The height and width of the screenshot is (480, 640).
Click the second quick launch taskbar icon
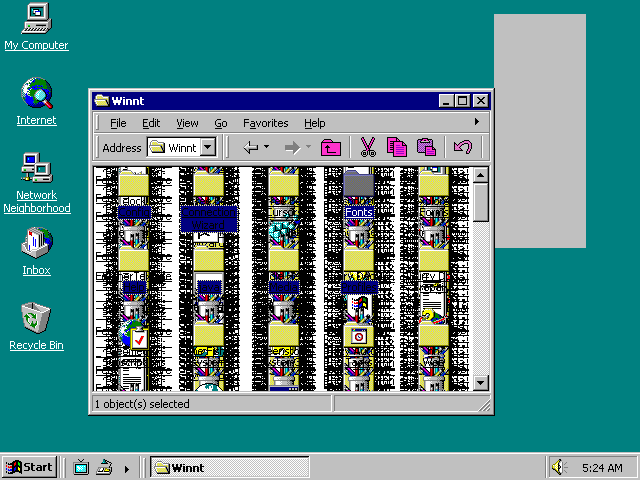(x=104, y=467)
